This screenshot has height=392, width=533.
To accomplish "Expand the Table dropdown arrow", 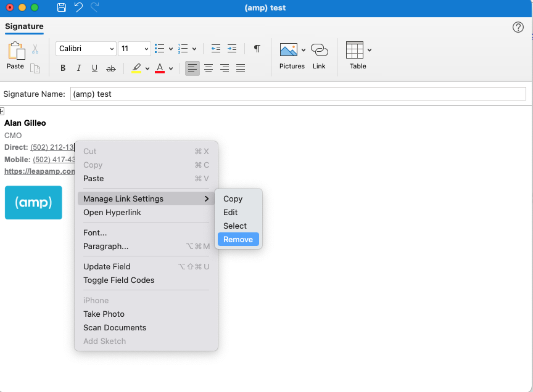I will pyautogui.click(x=370, y=51).
